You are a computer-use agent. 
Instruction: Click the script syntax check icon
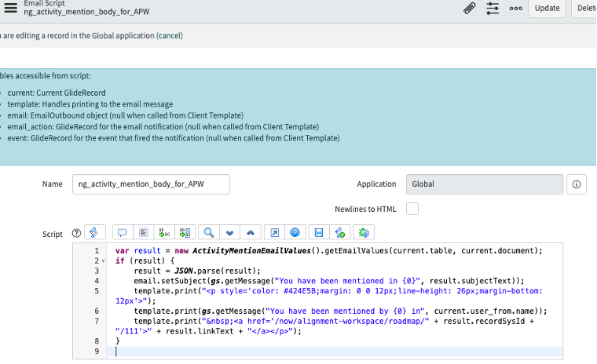339,232
